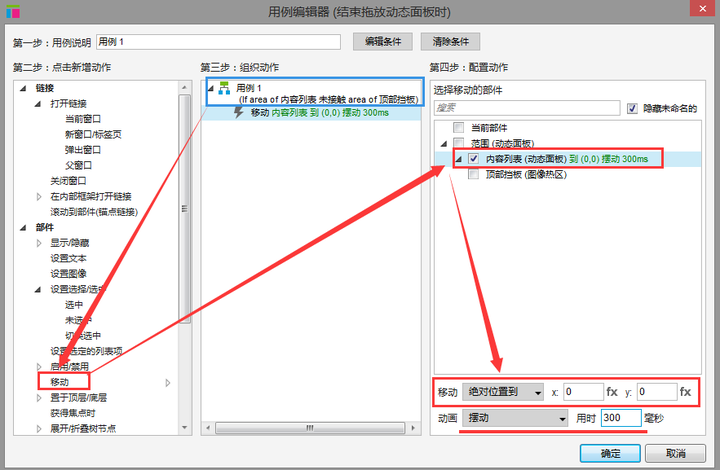Select the 切换选中 action
Viewport: 720px width, 470px height.
point(83,336)
